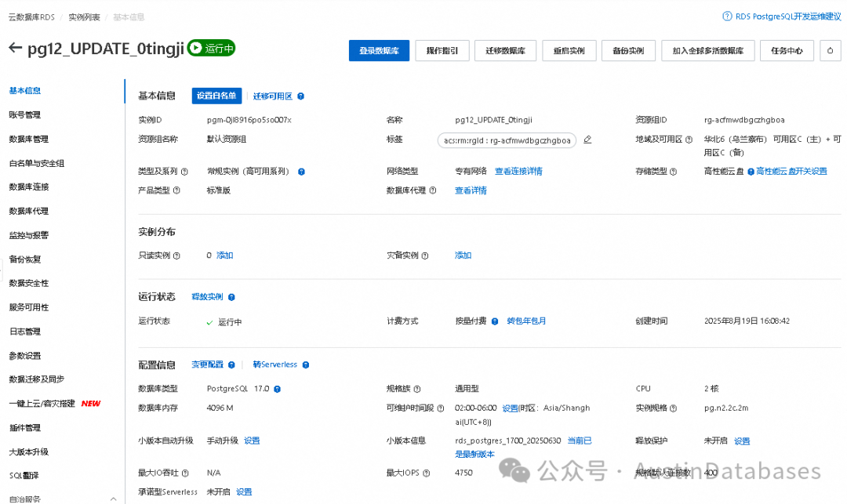Edit the tag with the pencil icon
This screenshot has height=504, width=847.
[x=587, y=140]
